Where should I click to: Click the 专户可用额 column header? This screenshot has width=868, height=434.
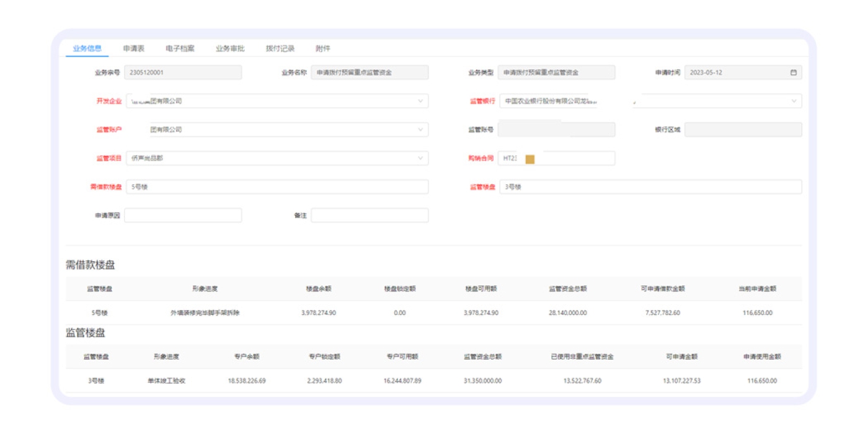click(402, 356)
